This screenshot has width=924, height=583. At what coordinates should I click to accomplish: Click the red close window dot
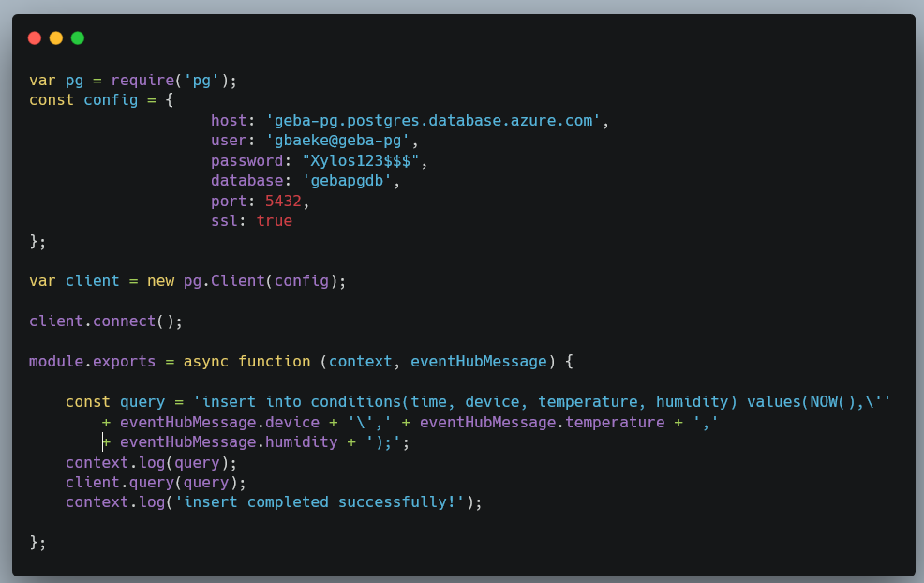(35, 38)
